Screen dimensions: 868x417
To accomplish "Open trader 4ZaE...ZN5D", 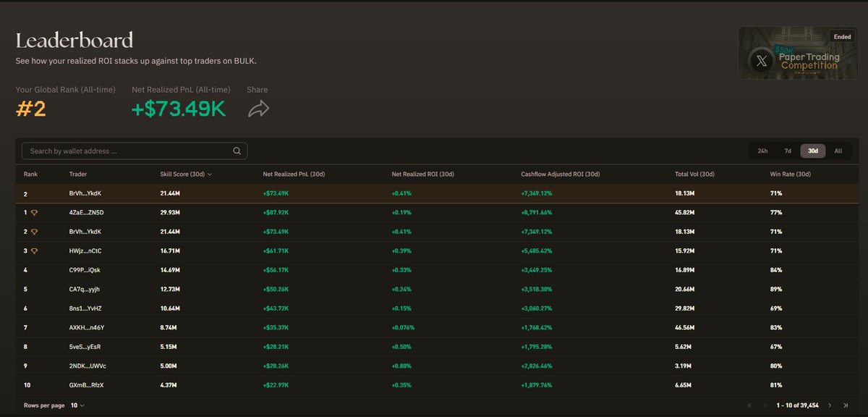I will 87,213.
